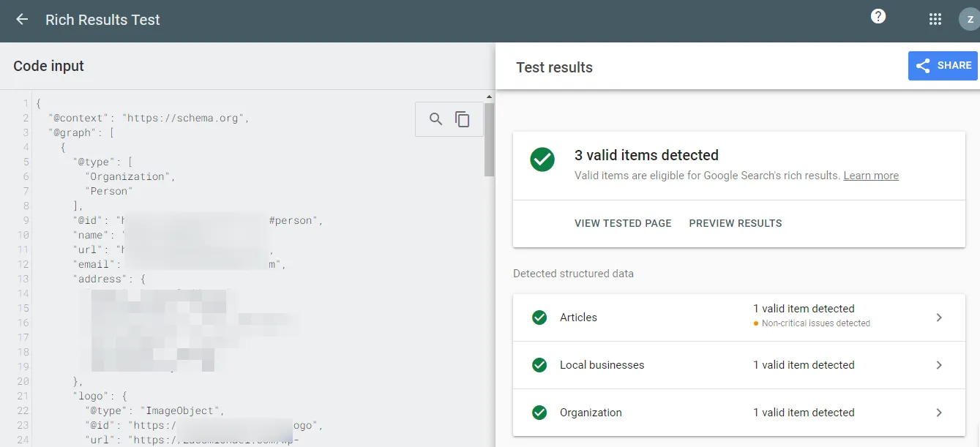Expand the Local businesses row chevron

(939, 365)
